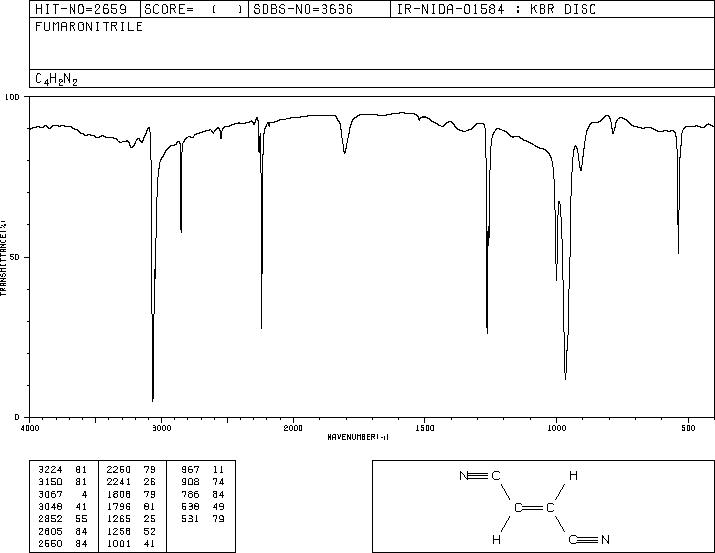The height and width of the screenshot is (553, 715).
Task: Select the 2852 peak table entry
Action: pos(50,519)
